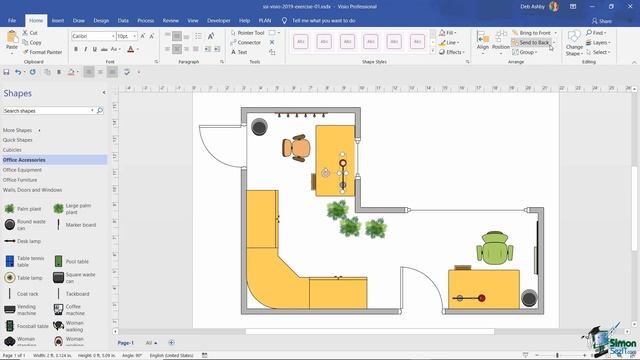Switch to the Draw tab
Screen dimensions: 640x360
point(79,20)
